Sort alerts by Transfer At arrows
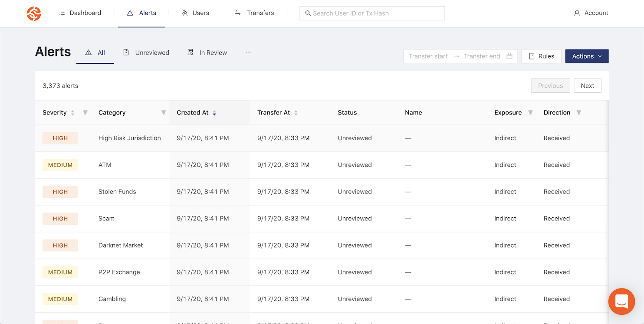Screen dimensions: 644x324 point(296,113)
